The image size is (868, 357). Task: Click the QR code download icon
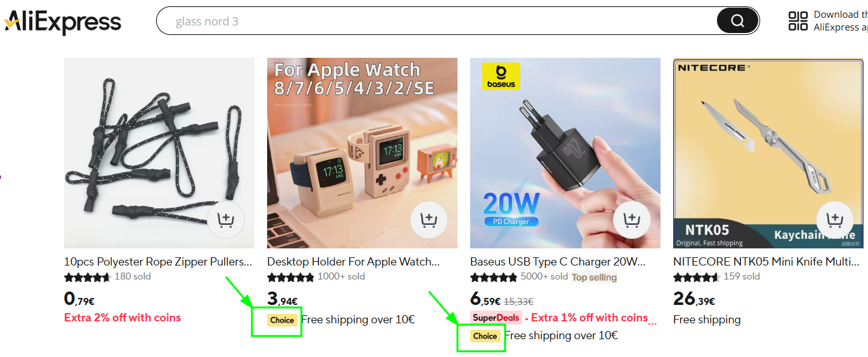798,21
